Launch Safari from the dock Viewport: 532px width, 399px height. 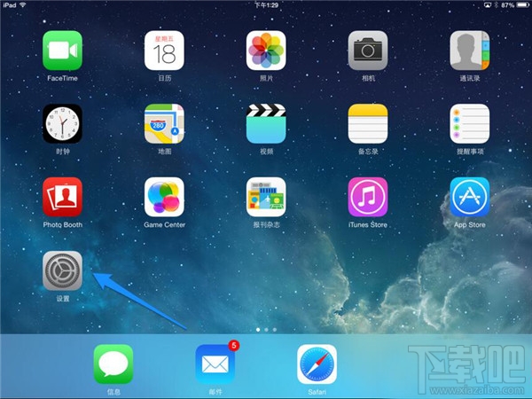(317, 364)
